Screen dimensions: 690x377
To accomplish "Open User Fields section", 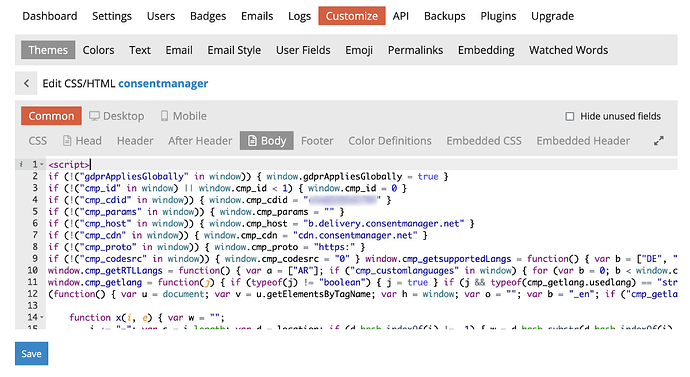I will (303, 50).
